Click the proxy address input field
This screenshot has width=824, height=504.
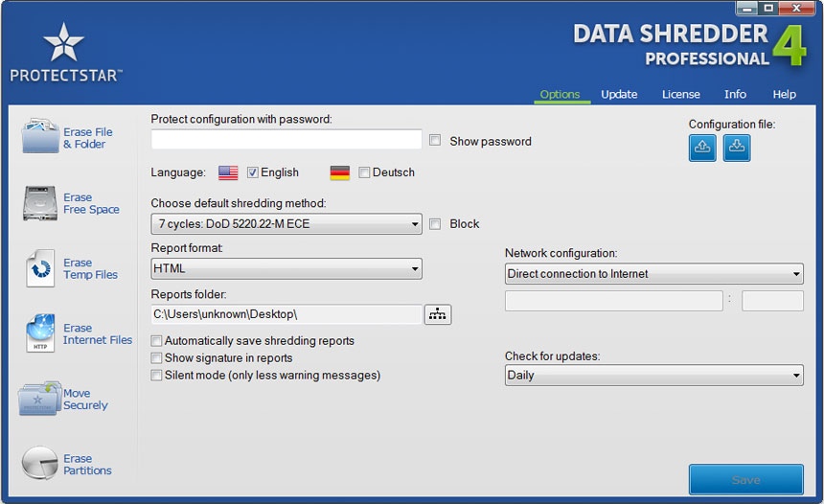[614, 301]
